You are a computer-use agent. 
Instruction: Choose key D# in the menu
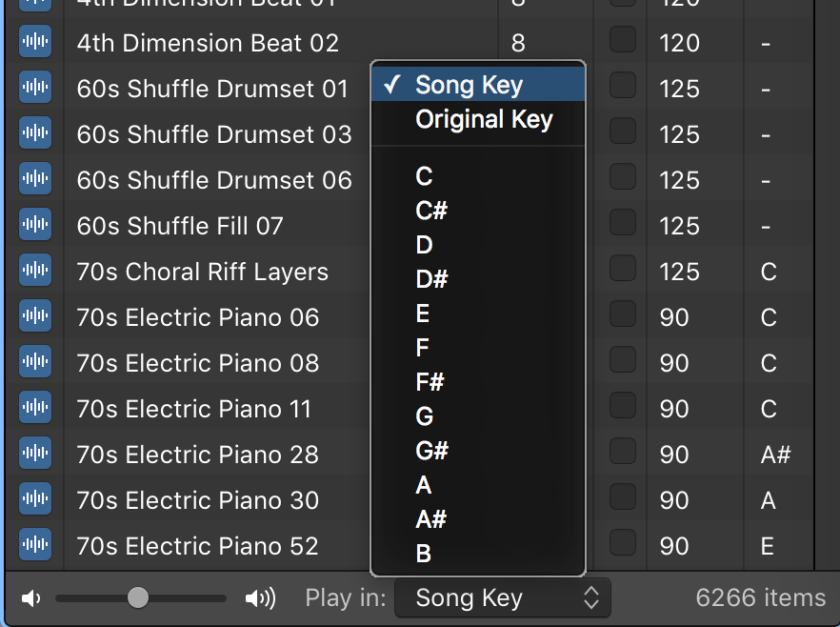pos(431,279)
